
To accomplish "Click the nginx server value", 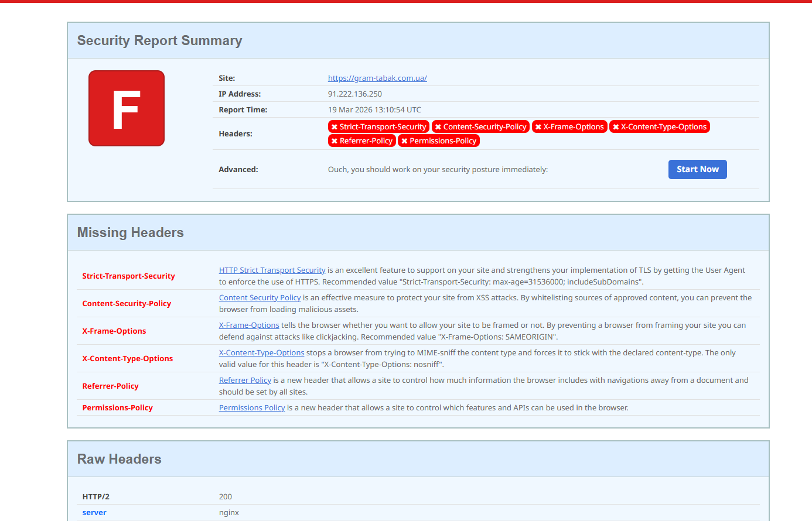I will [229, 512].
